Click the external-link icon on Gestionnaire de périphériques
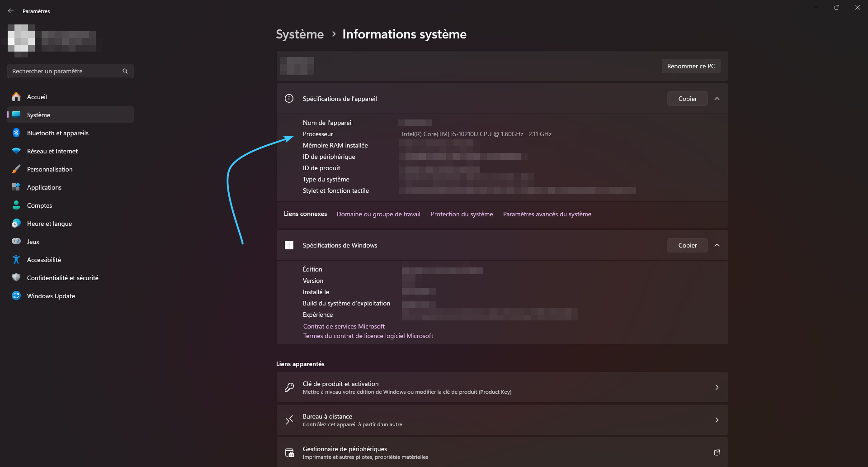The image size is (868, 467). pyautogui.click(x=717, y=453)
